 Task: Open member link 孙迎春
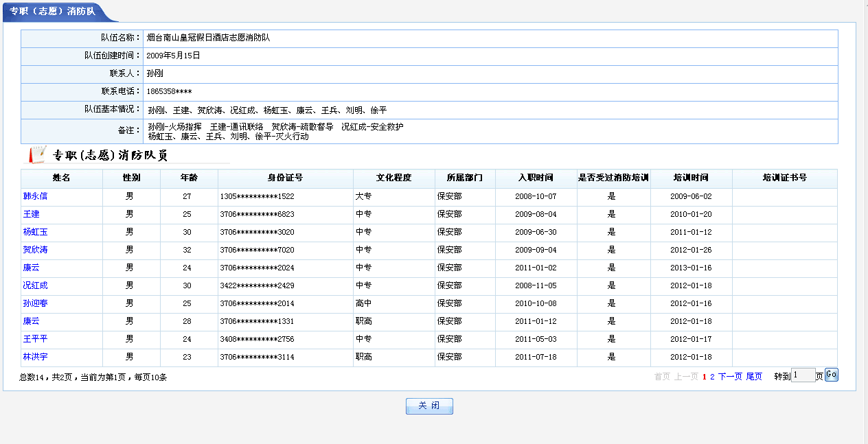(35, 303)
